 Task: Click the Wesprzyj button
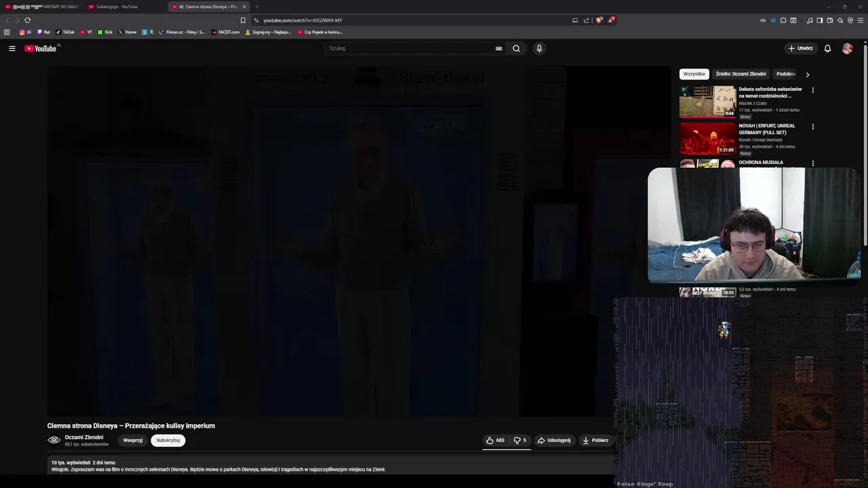click(x=133, y=440)
